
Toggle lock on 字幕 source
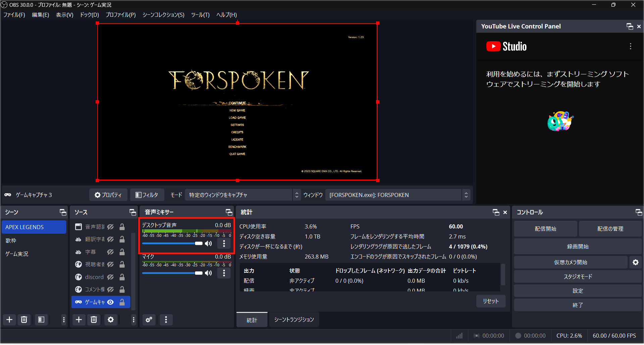click(122, 252)
